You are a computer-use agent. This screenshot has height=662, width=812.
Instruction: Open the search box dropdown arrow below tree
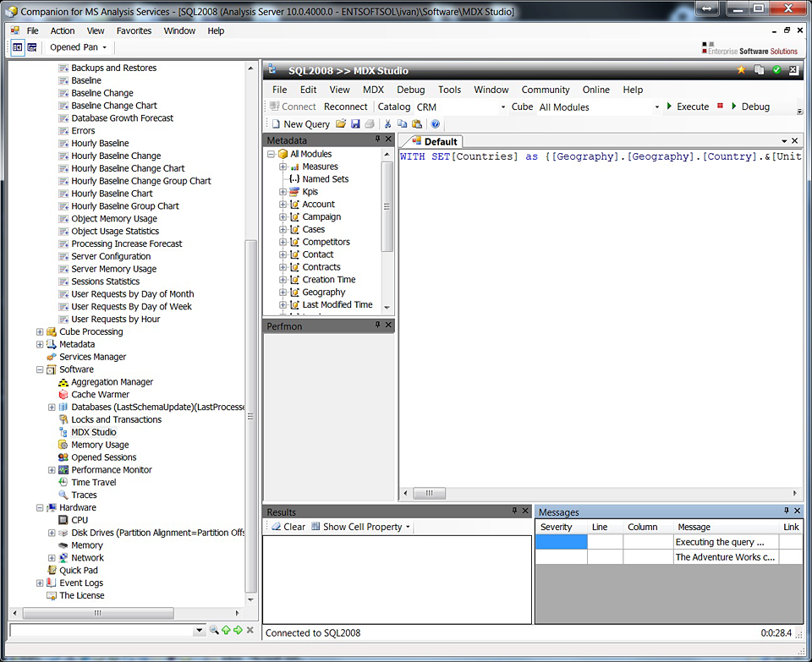[x=199, y=631]
